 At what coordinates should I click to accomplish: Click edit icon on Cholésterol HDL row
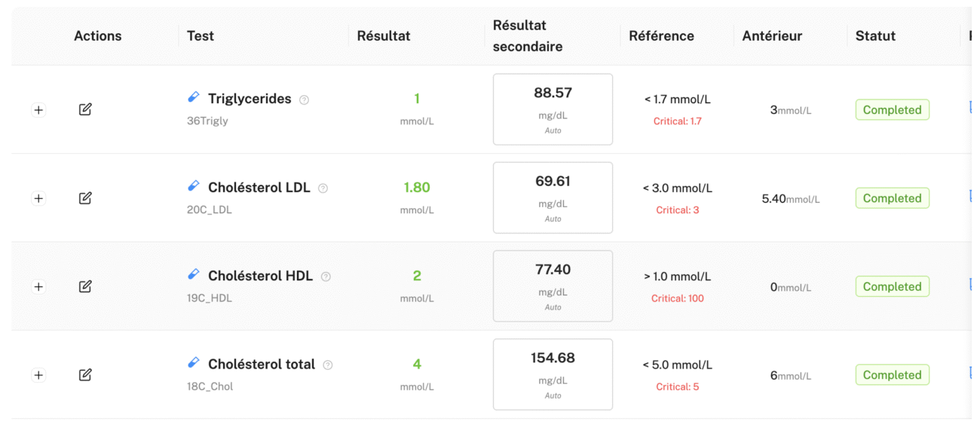click(x=85, y=286)
